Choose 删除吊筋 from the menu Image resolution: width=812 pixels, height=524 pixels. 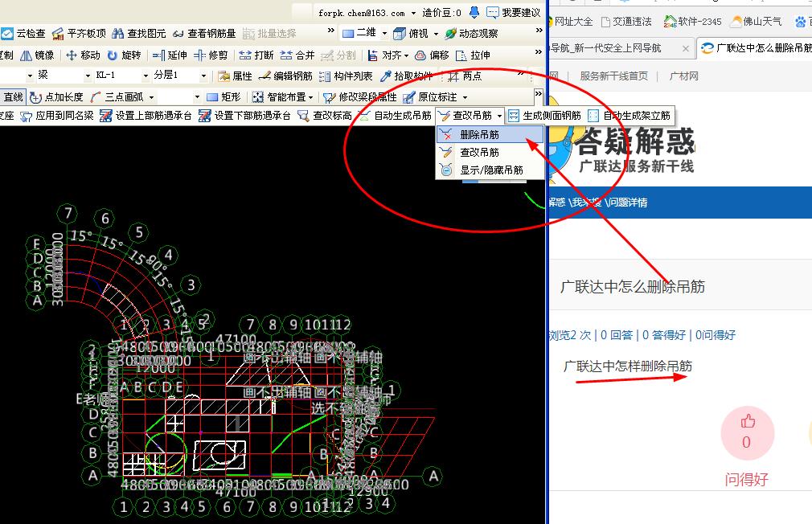pos(490,135)
